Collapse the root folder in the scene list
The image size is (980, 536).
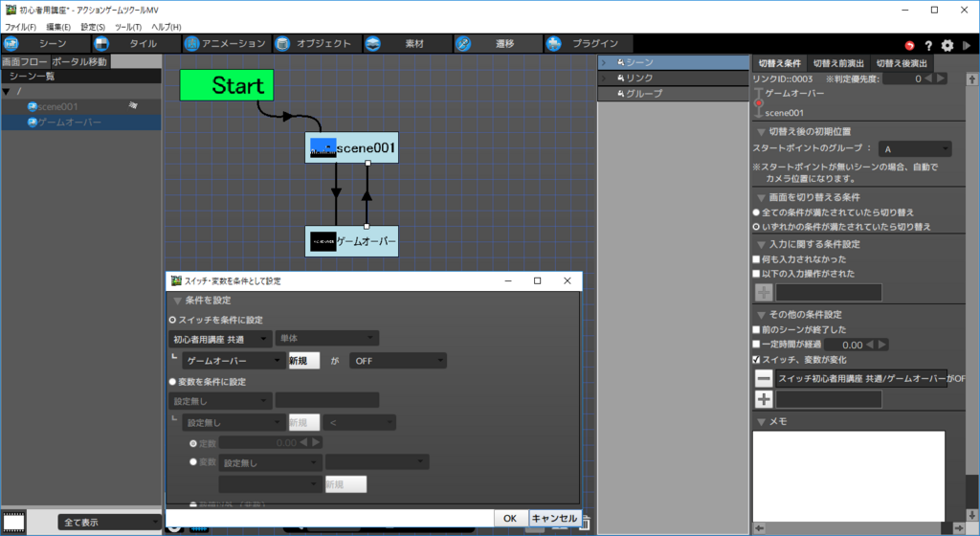point(7,92)
